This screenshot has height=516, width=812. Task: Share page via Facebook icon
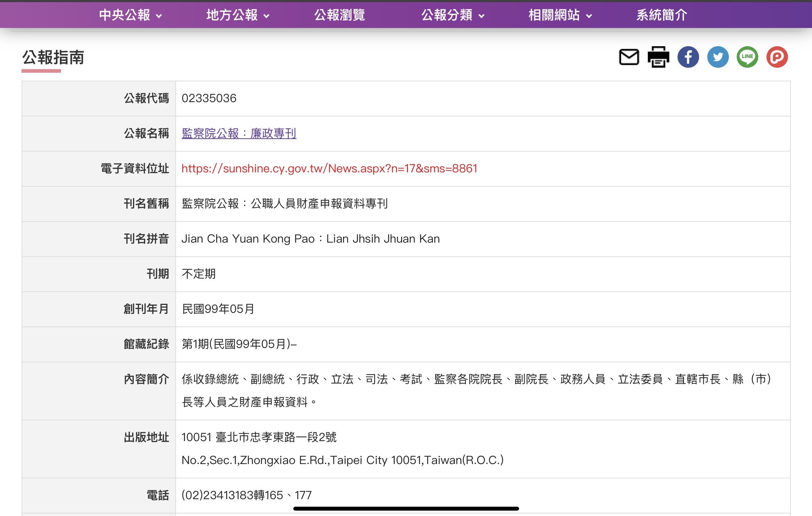(x=688, y=57)
